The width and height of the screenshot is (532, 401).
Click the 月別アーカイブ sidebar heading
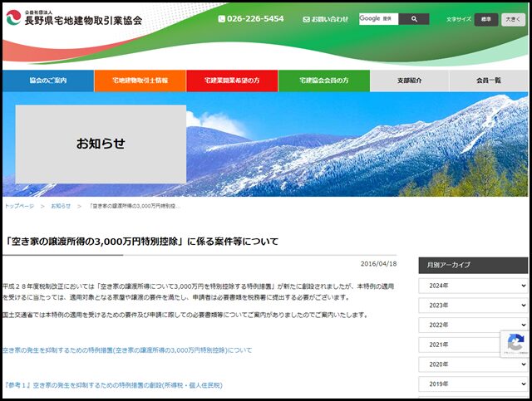pos(473,265)
